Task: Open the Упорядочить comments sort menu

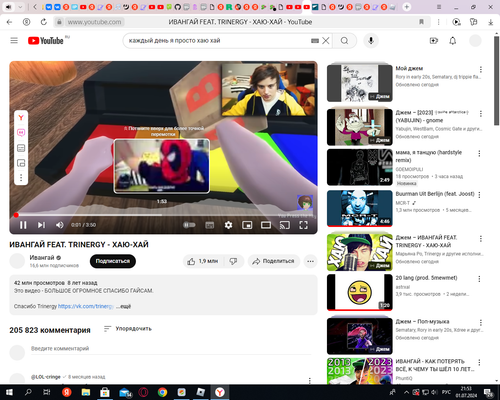Action: pos(128,329)
